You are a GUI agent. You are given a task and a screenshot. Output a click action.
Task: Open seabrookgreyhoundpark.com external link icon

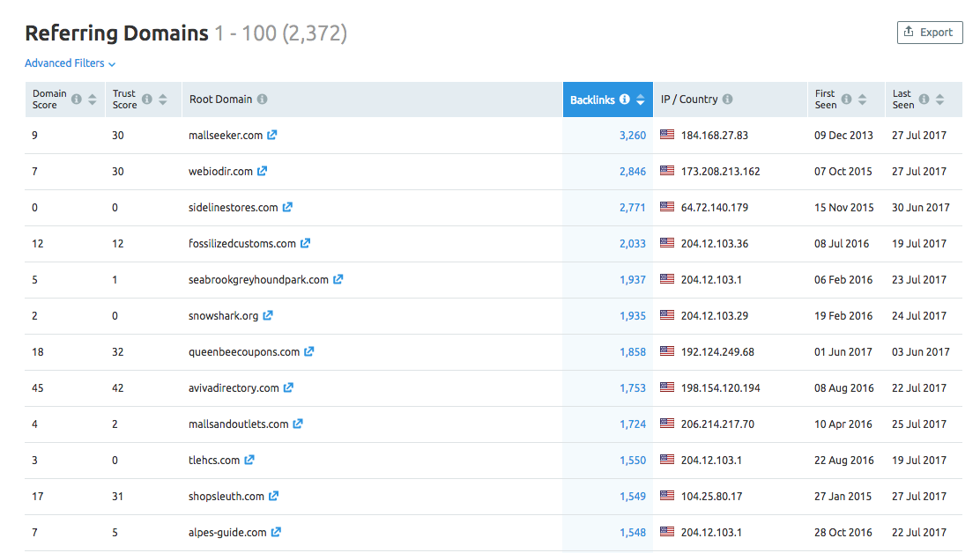coord(338,280)
